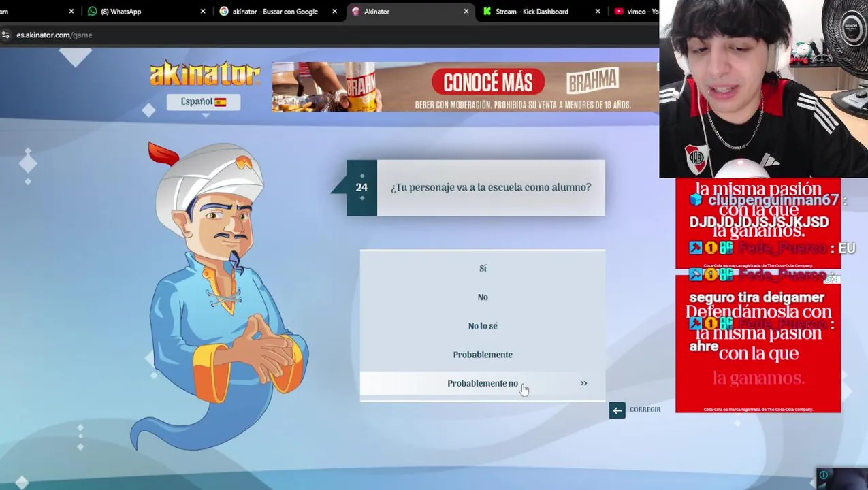Image resolution: width=868 pixels, height=490 pixels.
Task: Click the CORREGIR back arrow icon
Action: [x=617, y=410]
